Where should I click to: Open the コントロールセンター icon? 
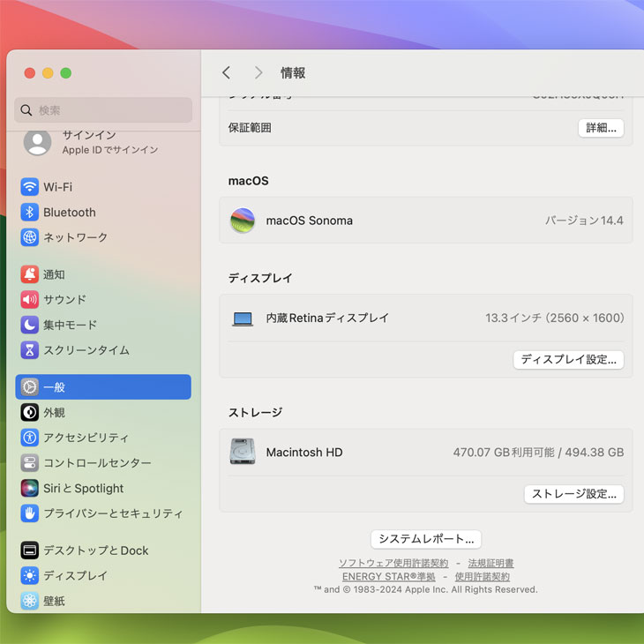coord(30,463)
